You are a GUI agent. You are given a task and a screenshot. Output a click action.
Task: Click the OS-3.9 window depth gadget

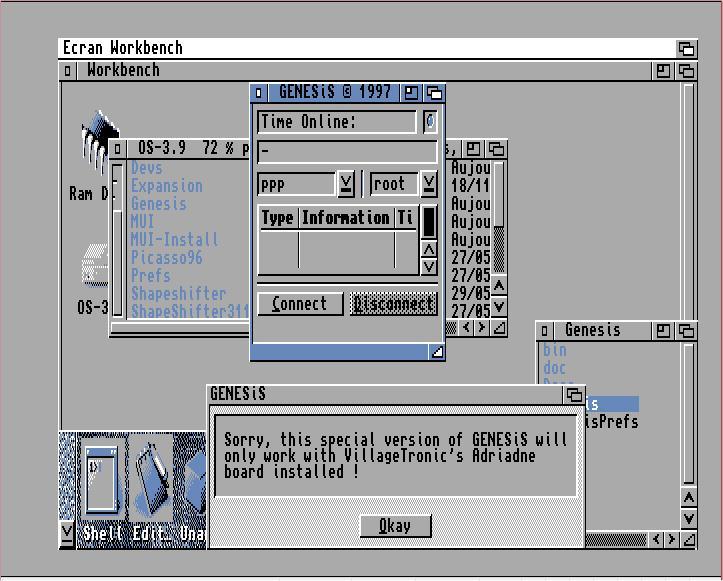click(496, 149)
